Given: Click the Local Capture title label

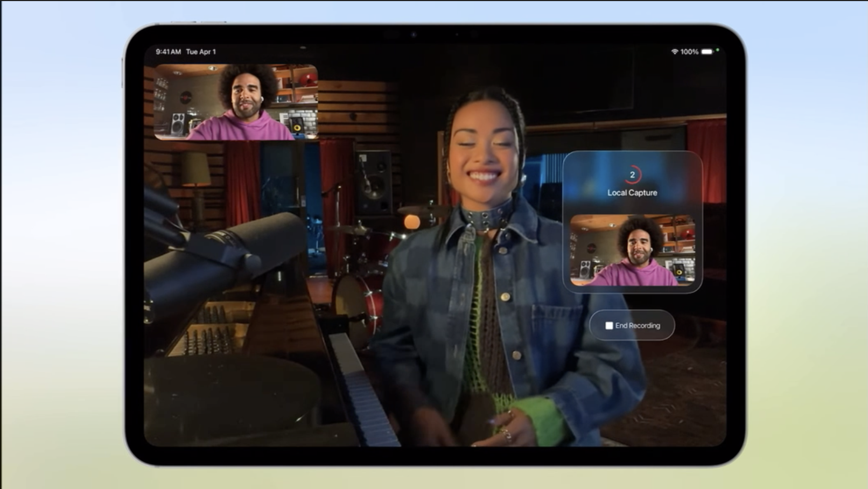Looking at the screenshot, I should (x=632, y=193).
